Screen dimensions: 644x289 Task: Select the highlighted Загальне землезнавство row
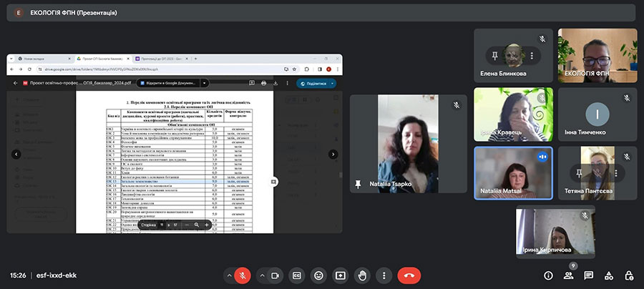[x=180, y=181]
